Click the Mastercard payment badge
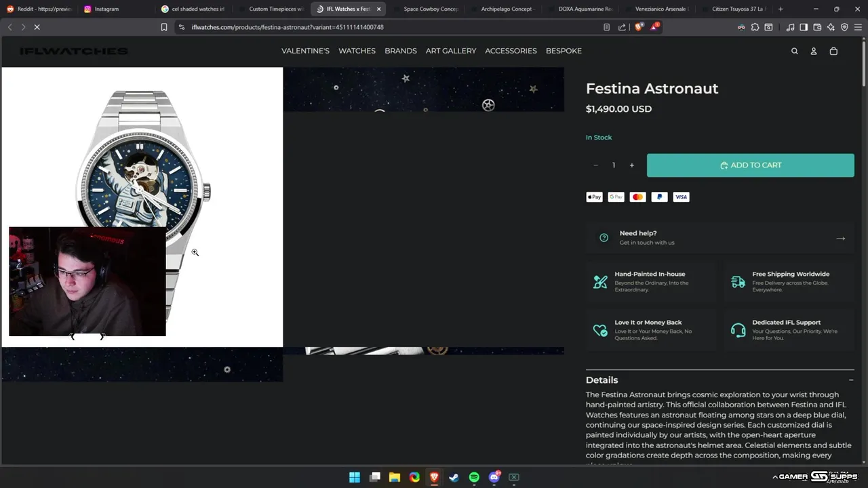This screenshot has height=488, width=868. [x=637, y=197]
